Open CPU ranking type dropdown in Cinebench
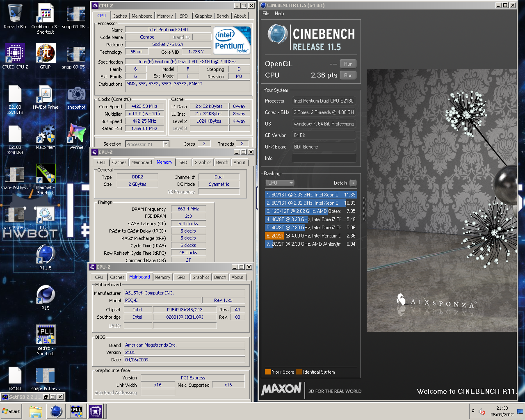 pos(280,183)
